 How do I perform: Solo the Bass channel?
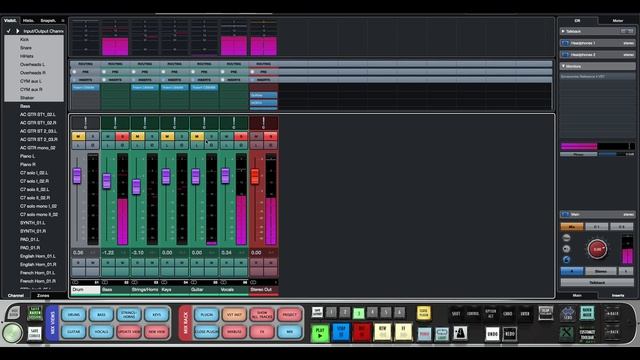(122, 136)
